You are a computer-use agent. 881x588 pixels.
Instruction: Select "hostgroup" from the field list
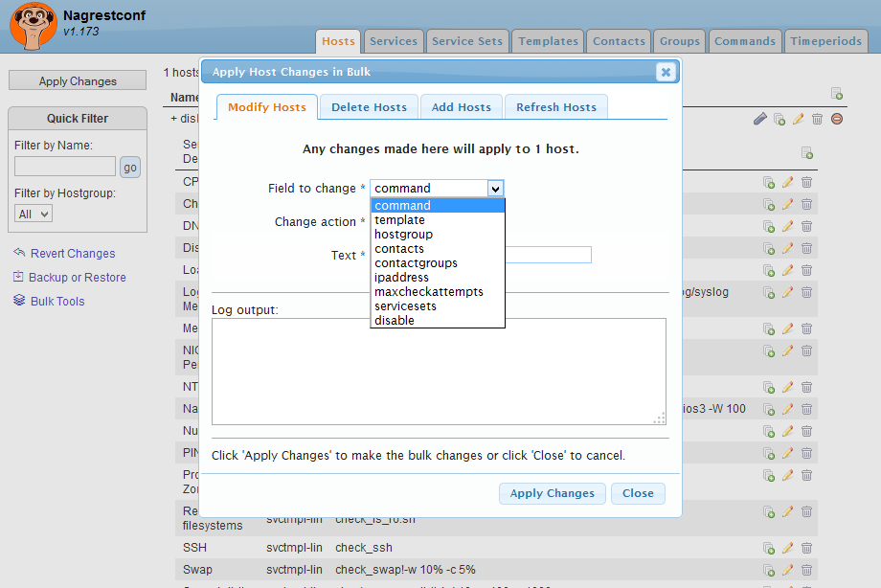click(437, 235)
